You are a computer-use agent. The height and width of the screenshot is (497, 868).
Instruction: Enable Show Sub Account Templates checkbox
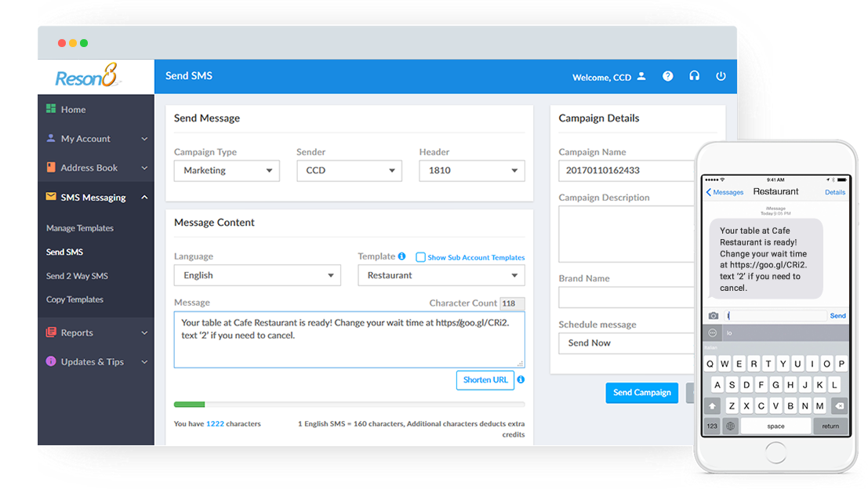pos(421,257)
